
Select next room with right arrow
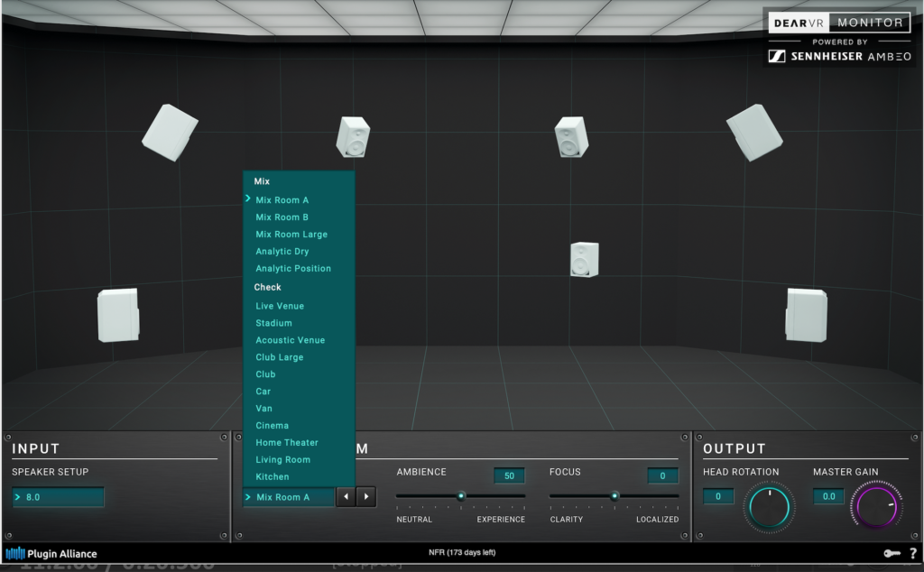click(366, 496)
